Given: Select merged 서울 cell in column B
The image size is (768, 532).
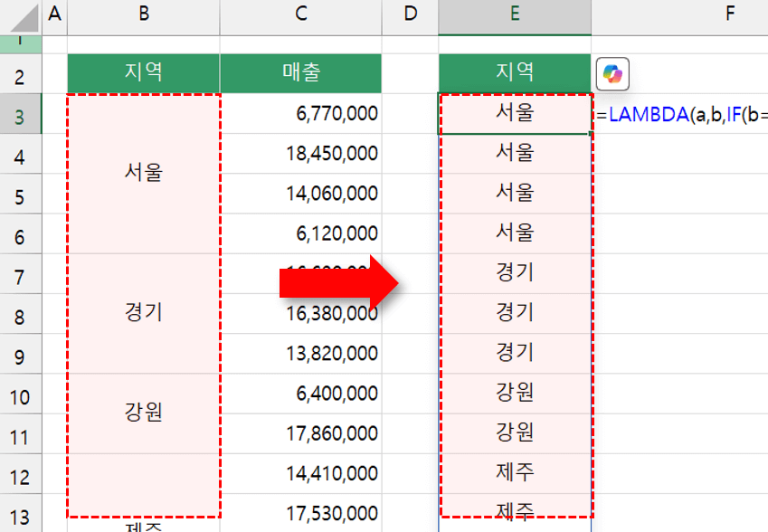Looking at the screenshot, I should pyautogui.click(x=144, y=173).
